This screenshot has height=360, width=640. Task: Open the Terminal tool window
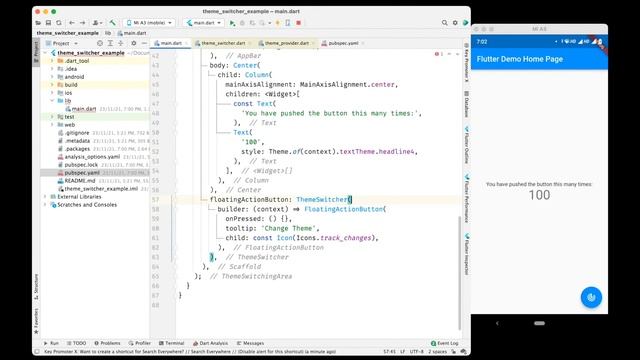coord(171,343)
